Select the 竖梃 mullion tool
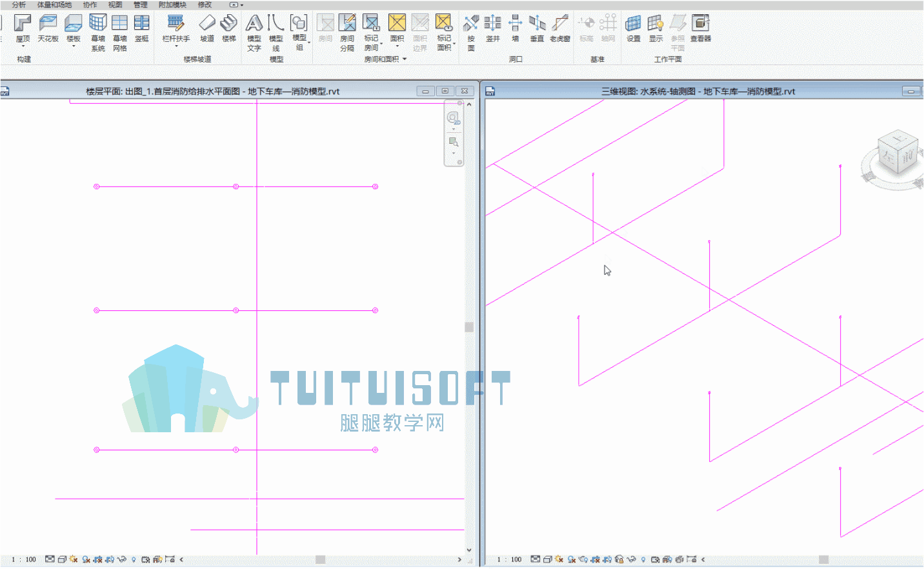924x569 pixels. click(142, 29)
